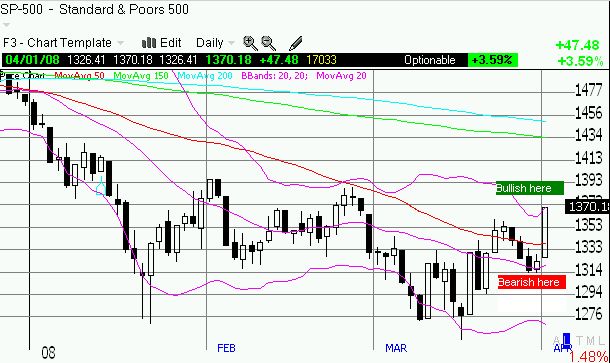610x363 pixels.
Task: Click the green +3.59% change box
Action: (x=492, y=60)
